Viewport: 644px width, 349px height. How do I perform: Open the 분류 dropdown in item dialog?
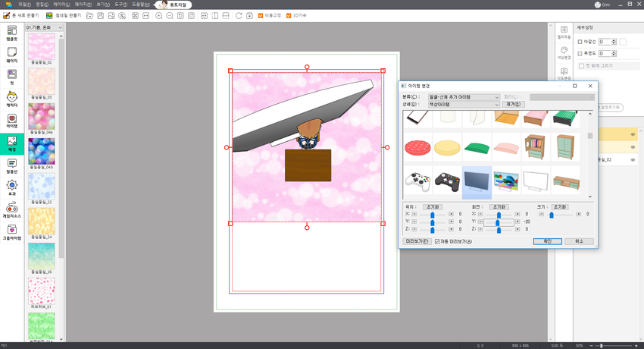[464, 97]
